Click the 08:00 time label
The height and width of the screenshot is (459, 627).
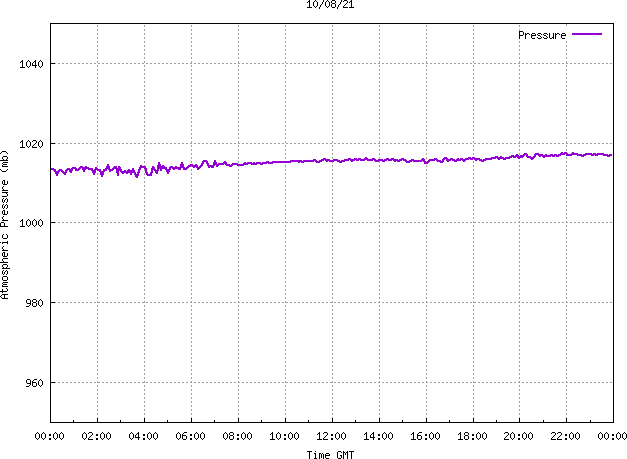pyautogui.click(x=238, y=436)
